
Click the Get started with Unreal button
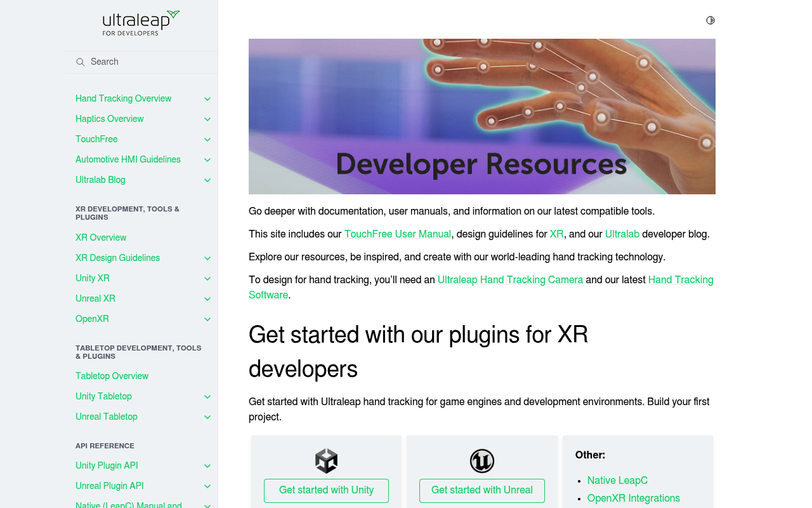click(x=482, y=490)
